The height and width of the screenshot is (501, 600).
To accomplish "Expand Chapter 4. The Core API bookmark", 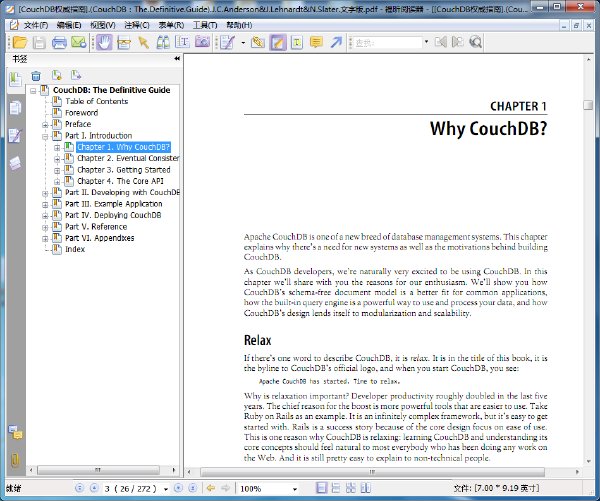I will click(57, 182).
